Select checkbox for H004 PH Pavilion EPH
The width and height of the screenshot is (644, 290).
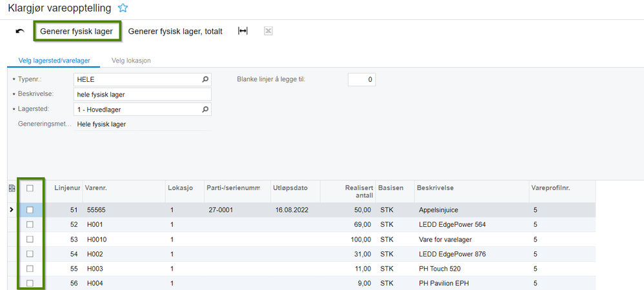(x=30, y=284)
